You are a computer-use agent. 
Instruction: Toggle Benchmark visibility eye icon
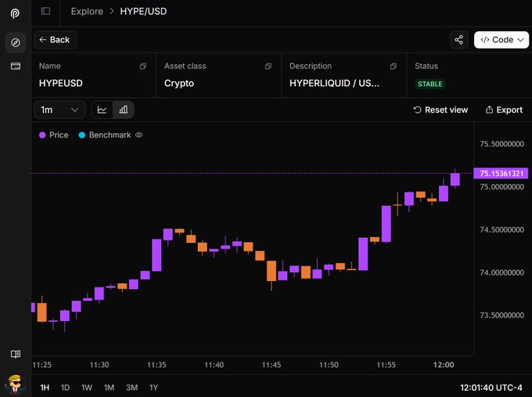click(x=138, y=135)
